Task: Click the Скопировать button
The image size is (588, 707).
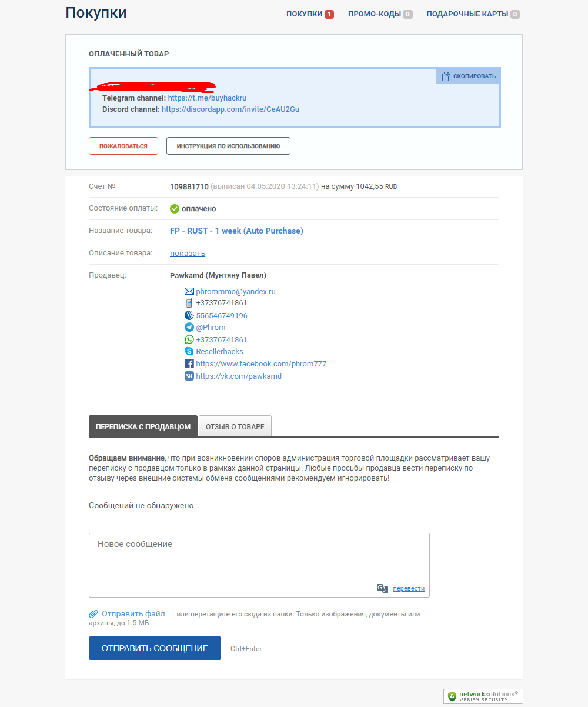Action: coord(469,76)
